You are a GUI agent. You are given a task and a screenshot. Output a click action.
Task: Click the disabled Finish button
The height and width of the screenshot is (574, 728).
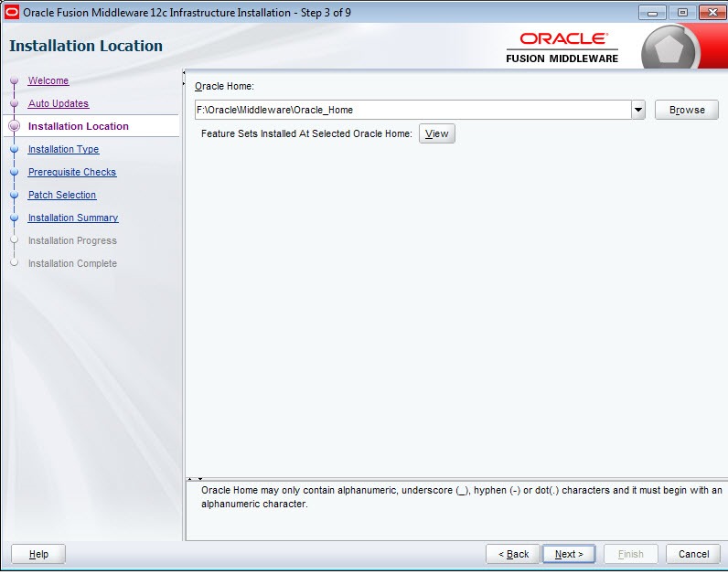[x=630, y=554]
